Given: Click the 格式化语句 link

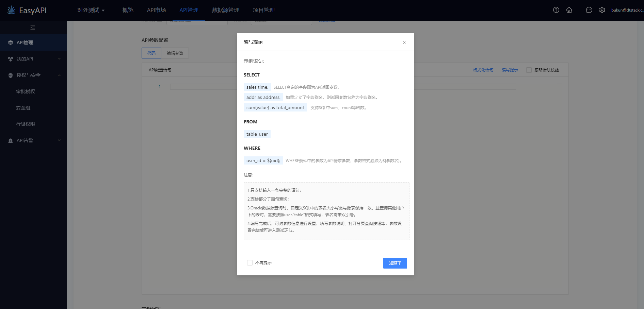Looking at the screenshot, I should pos(483,70).
